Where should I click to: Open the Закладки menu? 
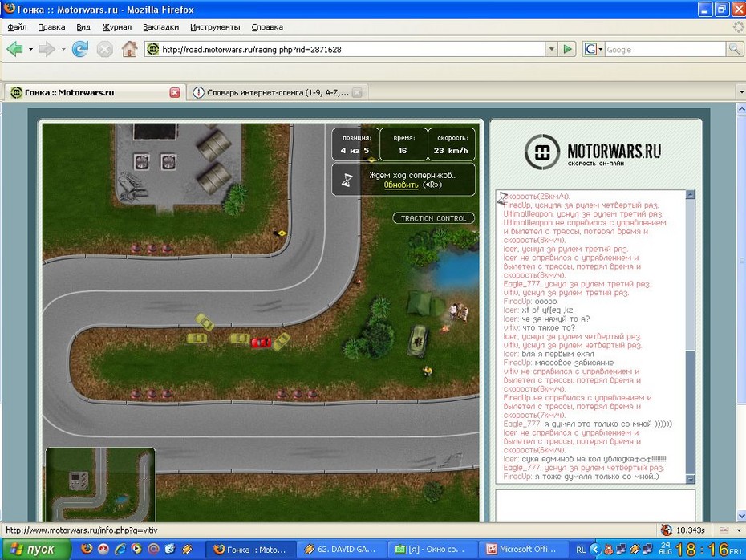(x=160, y=27)
